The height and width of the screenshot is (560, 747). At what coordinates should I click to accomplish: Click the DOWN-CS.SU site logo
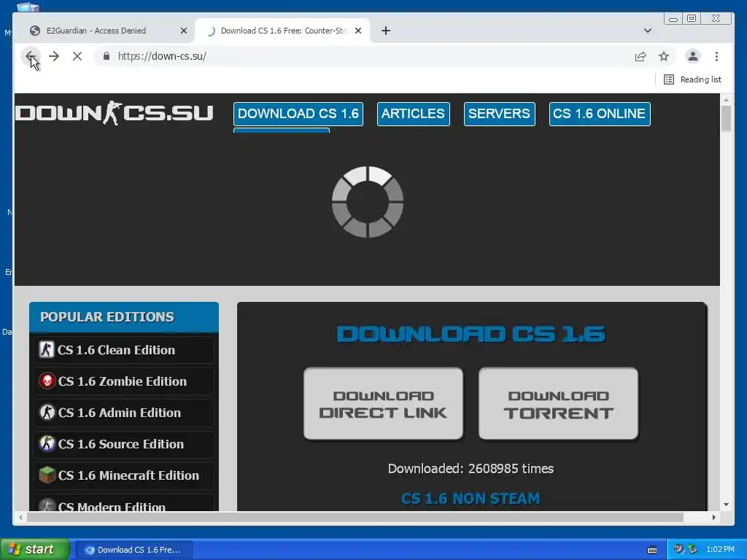click(x=115, y=113)
